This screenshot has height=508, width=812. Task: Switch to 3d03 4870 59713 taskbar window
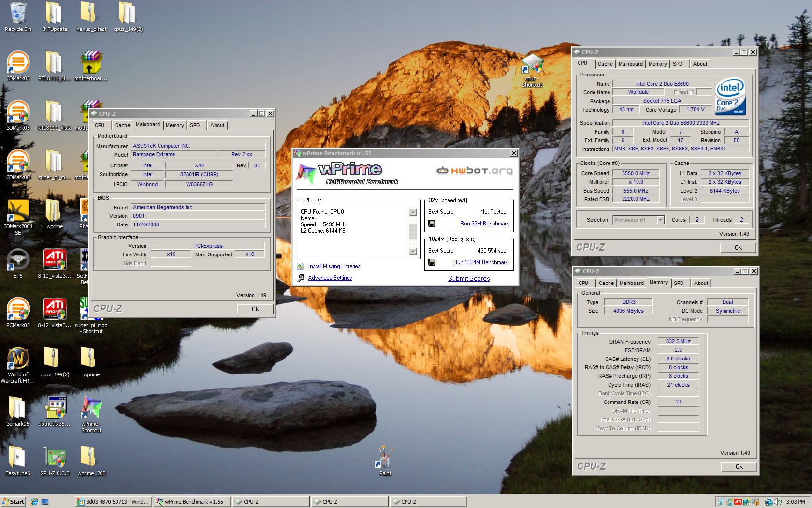pos(114,502)
